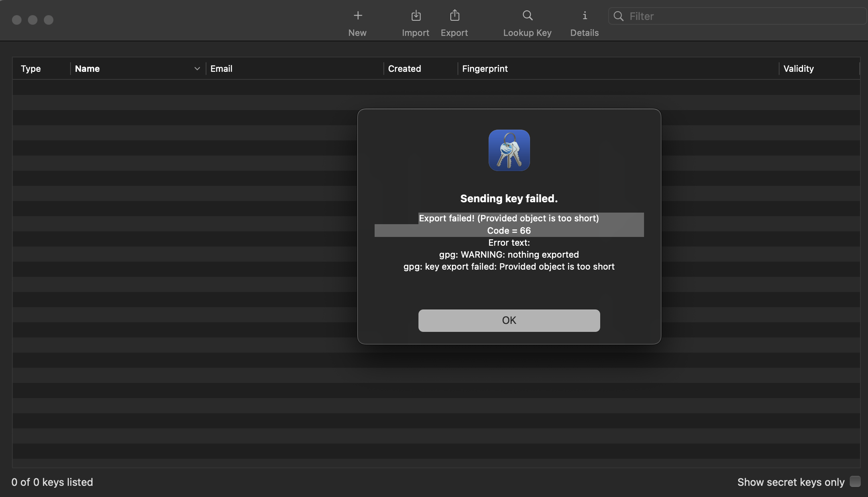Click the GPG Keychain keys icon
This screenshot has width=868, height=497.
coord(509,150)
